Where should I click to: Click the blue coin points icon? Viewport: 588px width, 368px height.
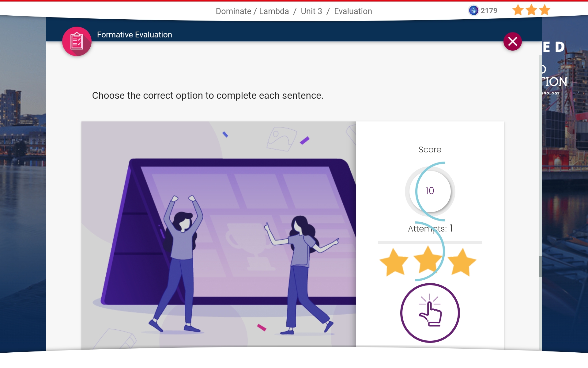tap(473, 10)
